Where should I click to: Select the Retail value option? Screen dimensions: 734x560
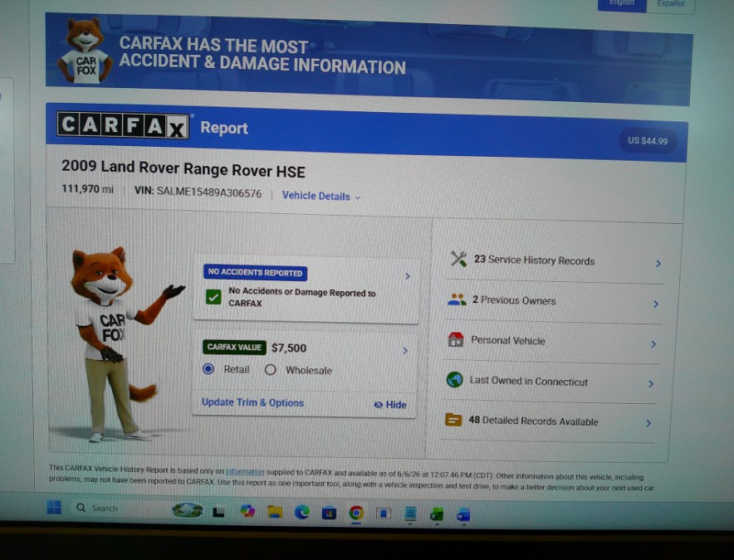tap(208, 369)
